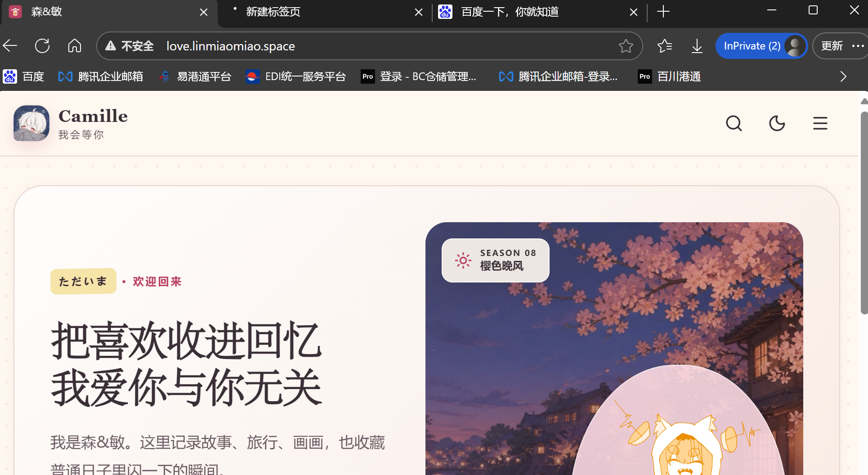Screen dimensions: 868x475
Task: Close the 森&敏 tab
Action: 204,12
